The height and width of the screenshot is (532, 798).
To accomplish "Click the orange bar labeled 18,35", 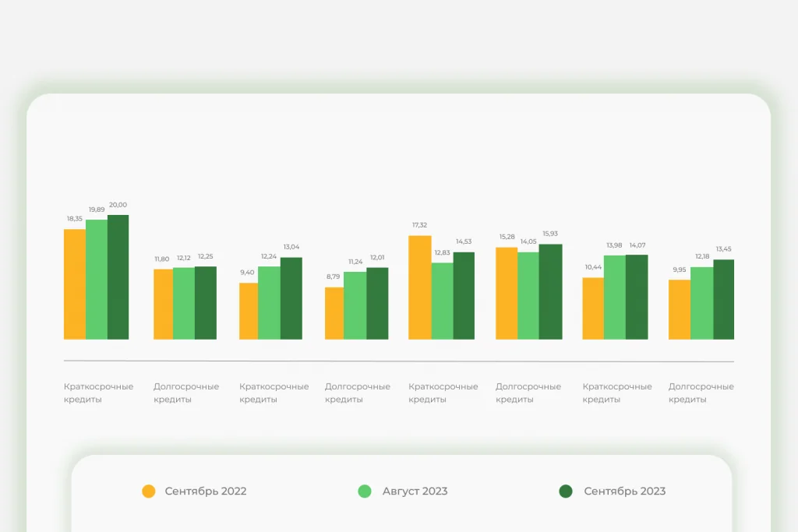I will pos(75,284).
